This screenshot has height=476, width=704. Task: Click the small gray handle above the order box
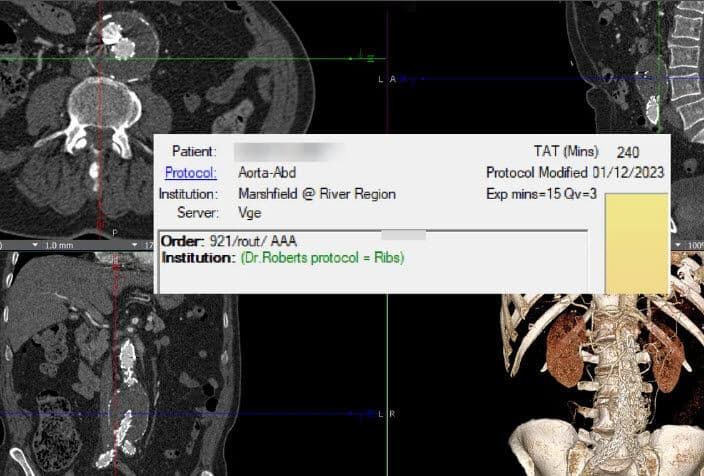click(403, 234)
